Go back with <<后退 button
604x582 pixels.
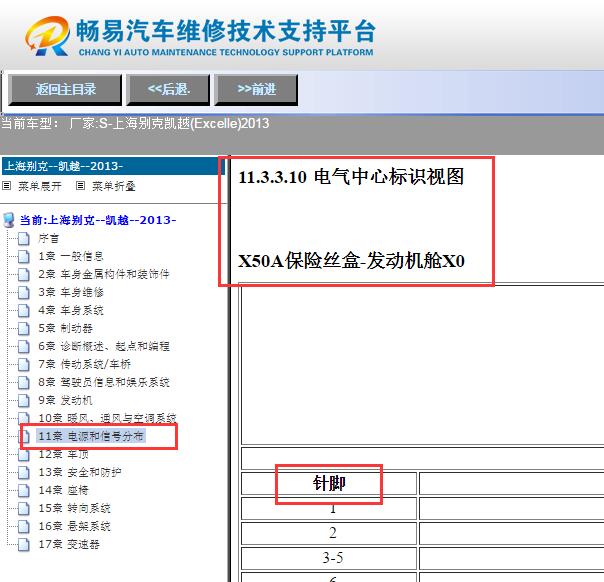pyautogui.click(x=168, y=89)
